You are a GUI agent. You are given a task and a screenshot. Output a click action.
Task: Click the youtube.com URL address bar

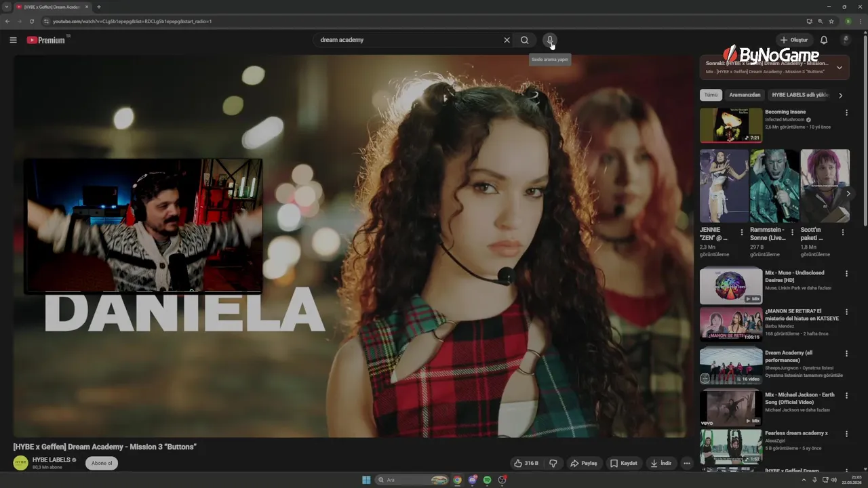coord(132,21)
